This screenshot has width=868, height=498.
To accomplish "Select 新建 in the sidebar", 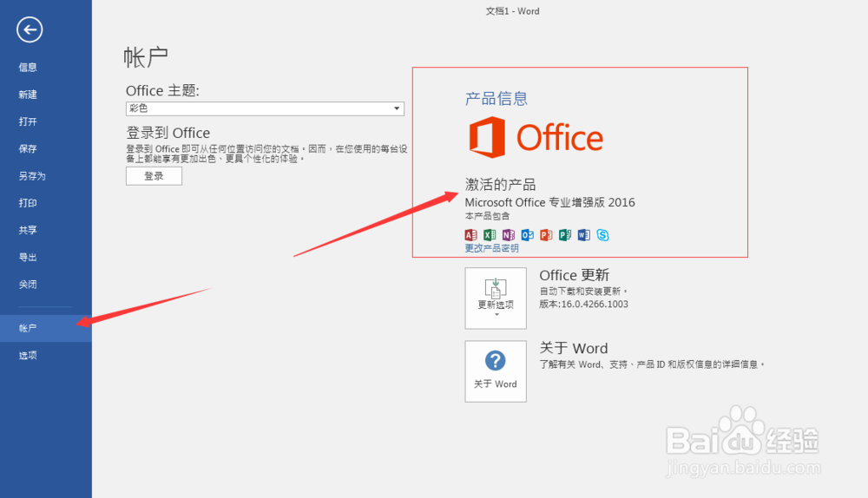I will tap(28, 95).
